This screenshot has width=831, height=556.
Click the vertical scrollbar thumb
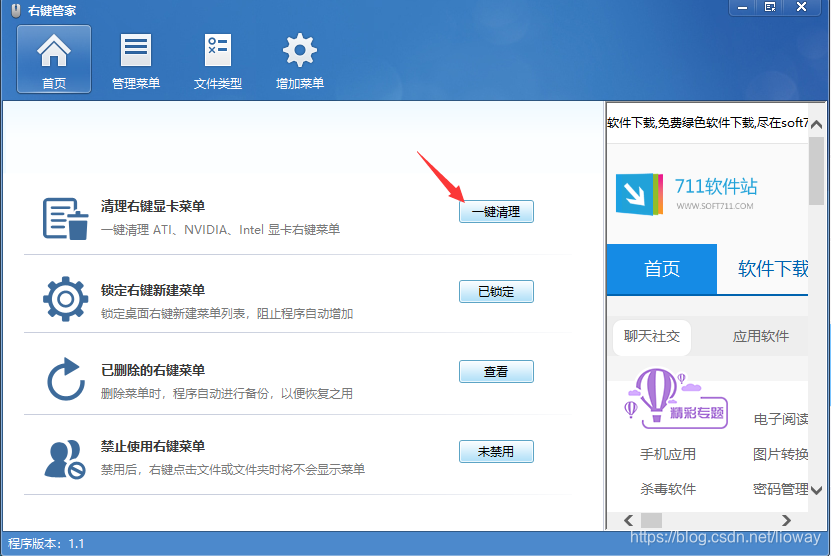tap(817, 171)
